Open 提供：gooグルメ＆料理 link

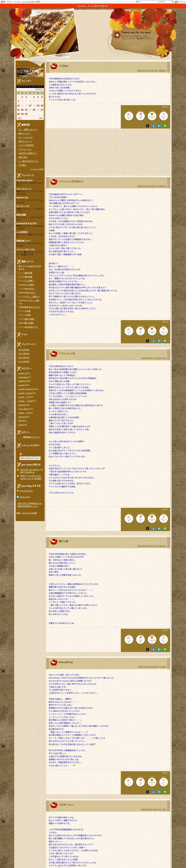[27, 513]
